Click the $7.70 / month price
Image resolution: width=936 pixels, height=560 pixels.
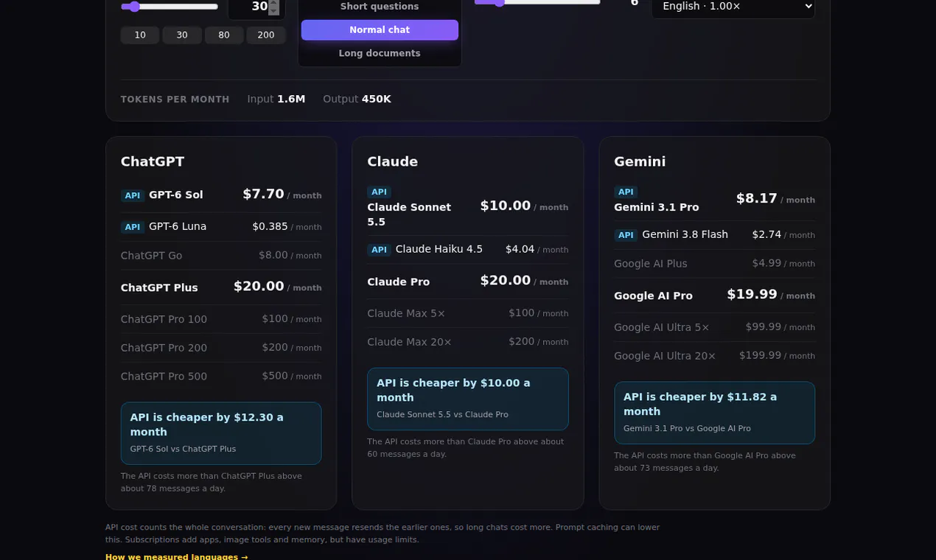(x=282, y=195)
